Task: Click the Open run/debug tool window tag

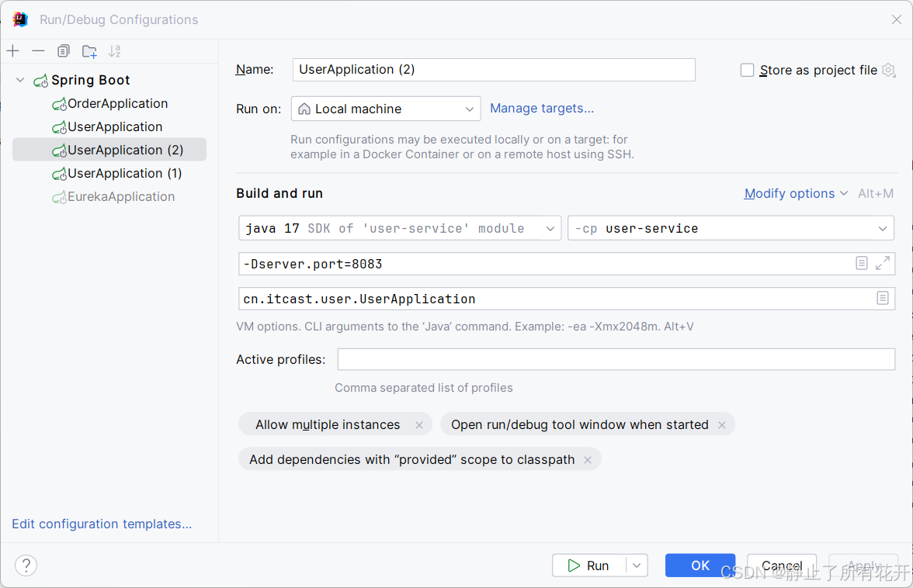Action: pyautogui.click(x=579, y=425)
